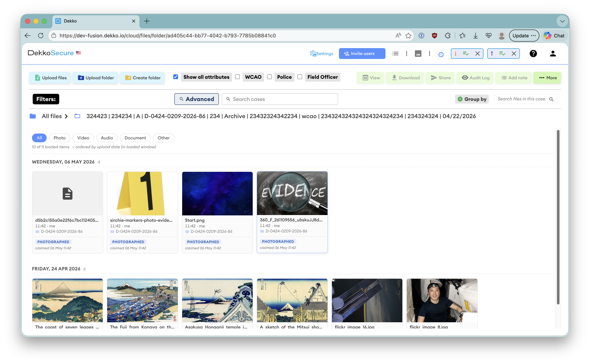Click the Share button
590x364 pixels.
440,78
